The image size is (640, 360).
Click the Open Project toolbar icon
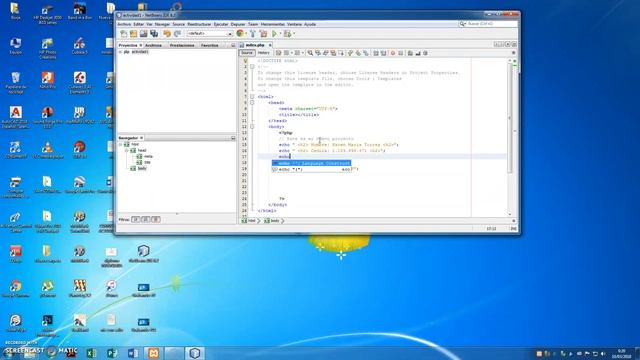click(144, 34)
